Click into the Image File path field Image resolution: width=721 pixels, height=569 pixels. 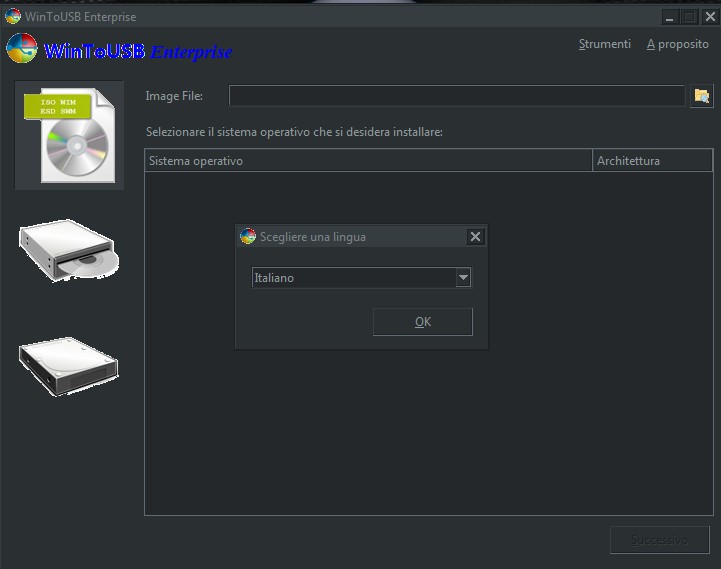(x=457, y=96)
